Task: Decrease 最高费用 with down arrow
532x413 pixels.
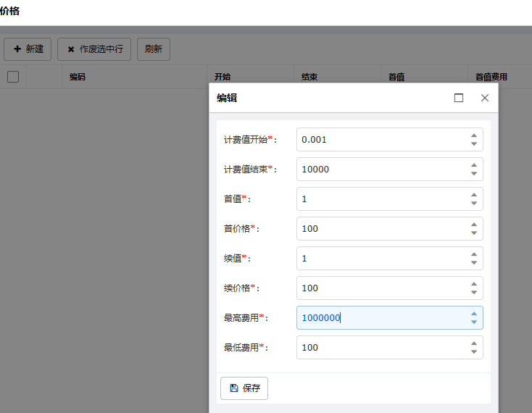Action: tap(474, 322)
